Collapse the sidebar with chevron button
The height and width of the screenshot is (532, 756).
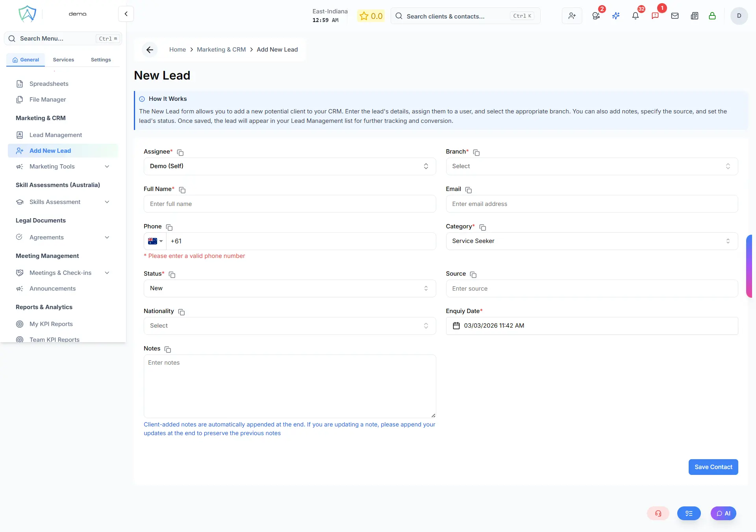click(x=126, y=14)
